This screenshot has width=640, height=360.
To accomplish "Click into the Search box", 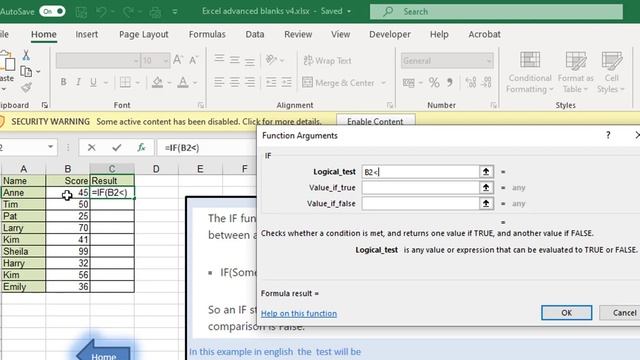I will tap(496, 11).
